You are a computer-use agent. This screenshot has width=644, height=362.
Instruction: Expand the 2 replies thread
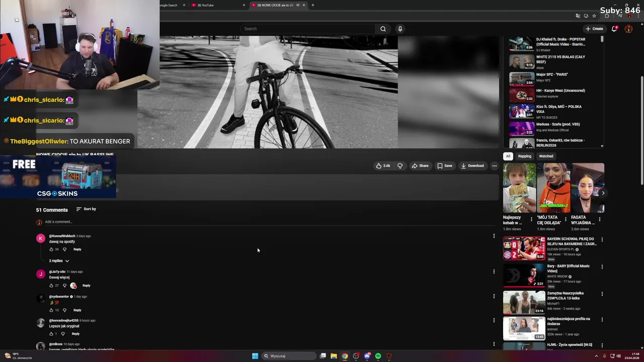coord(59,261)
